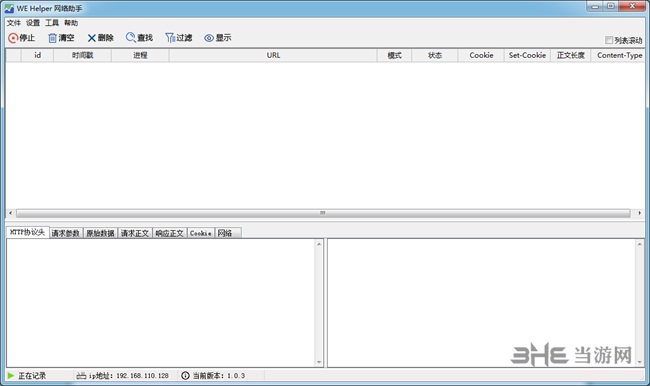The image size is (650, 386).
Task: Sort by the 模式 column header
Action: click(x=395, y=55)
